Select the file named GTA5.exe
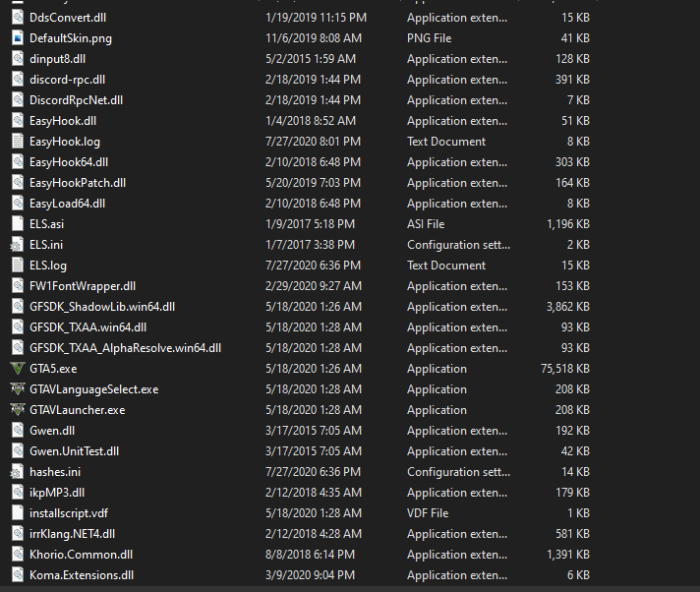 [x=53, y=369]
